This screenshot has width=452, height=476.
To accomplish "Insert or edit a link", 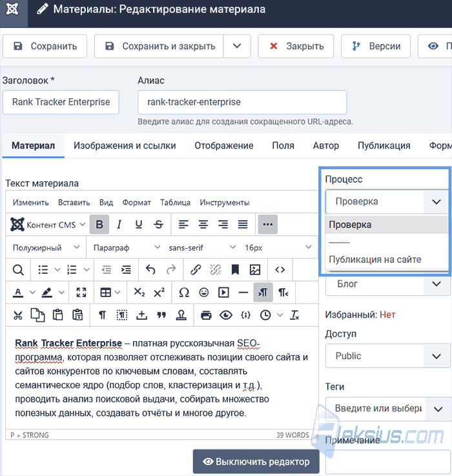I will tap(196, 269).
